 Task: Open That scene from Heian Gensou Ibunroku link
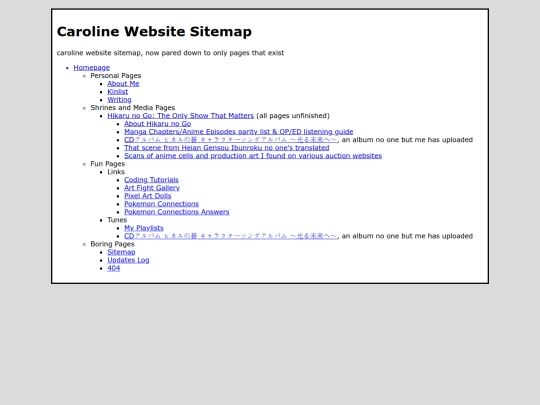coord(227,148)
